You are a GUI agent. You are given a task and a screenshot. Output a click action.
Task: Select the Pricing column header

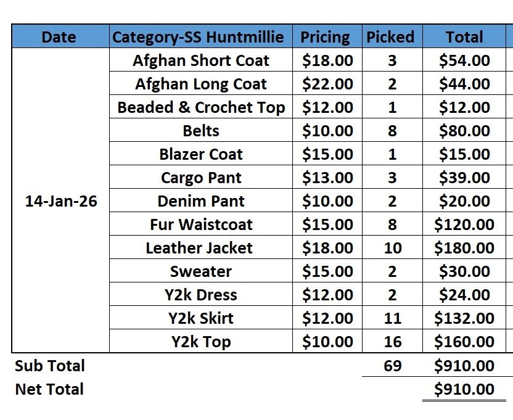[x=327, y=36]
